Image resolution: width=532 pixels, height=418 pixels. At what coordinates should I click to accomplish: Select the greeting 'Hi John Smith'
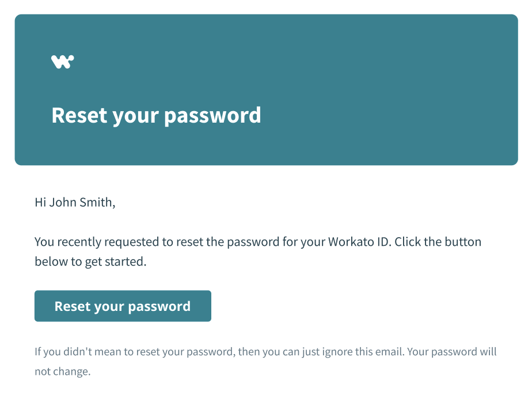pyautogui.click(x=75, y=203)
